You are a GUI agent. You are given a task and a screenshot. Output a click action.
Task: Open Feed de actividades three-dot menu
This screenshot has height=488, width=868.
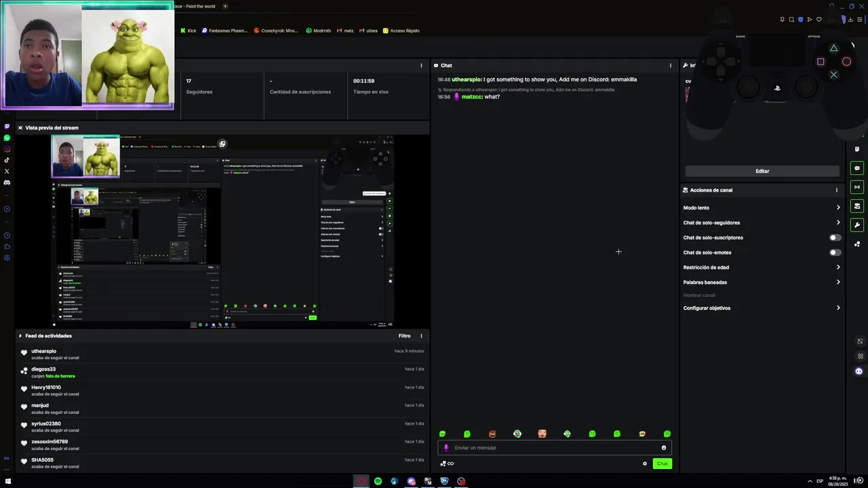421,335
